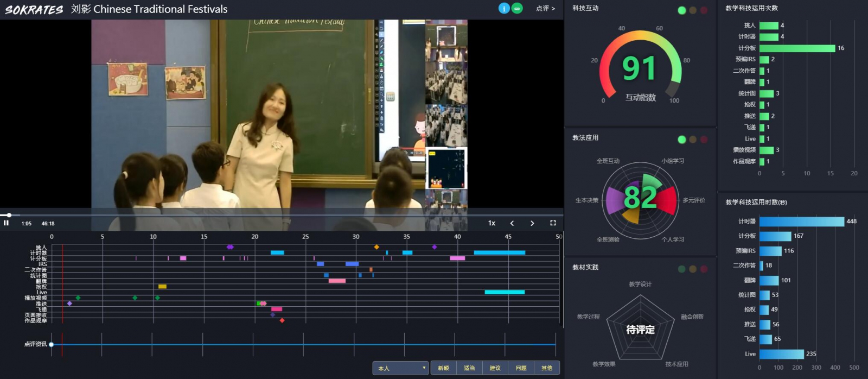
Task: Skip to previous segment with left arrow
Action: (x=512, y=223)
